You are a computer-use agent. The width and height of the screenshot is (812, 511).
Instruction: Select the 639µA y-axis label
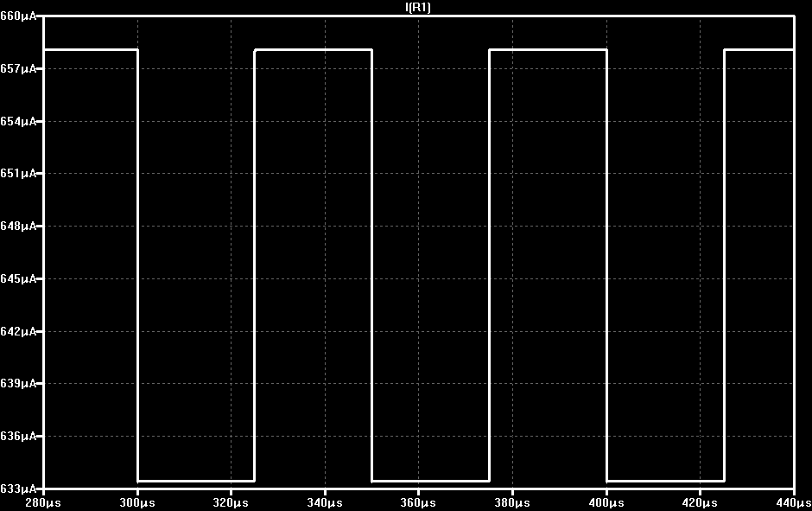click(x=18, y=384)
